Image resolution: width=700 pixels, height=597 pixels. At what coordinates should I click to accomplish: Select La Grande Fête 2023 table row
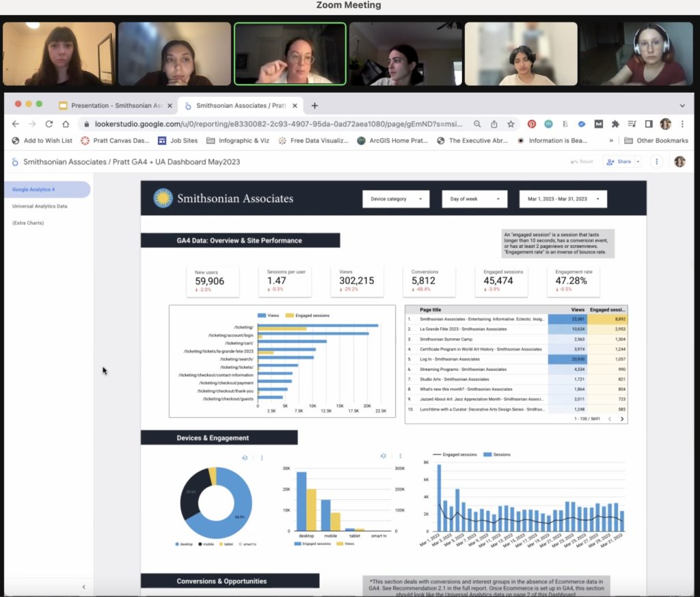[x=516, y=329]
